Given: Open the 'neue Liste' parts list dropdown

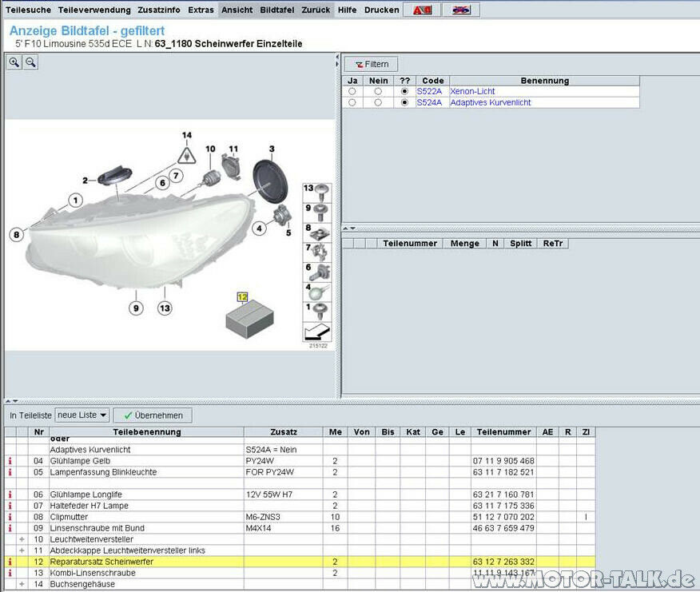Looking at the screenshot, I should [x=82, y=415].
